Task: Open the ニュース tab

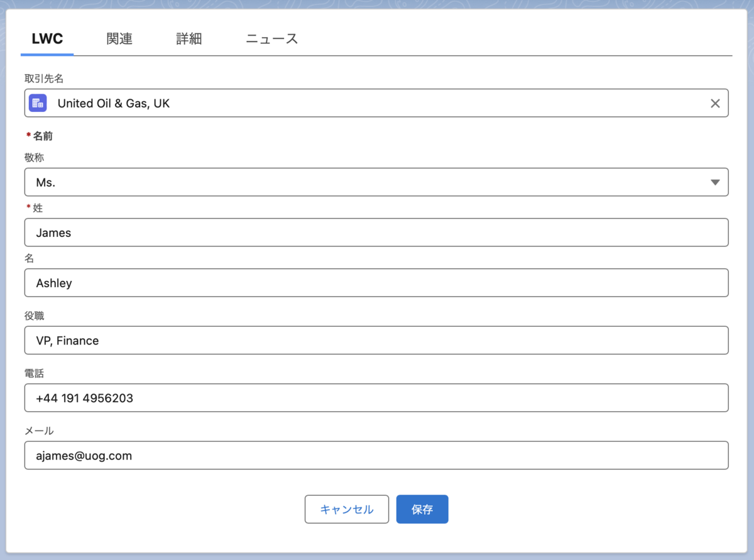Action: [x=271, y=39]
